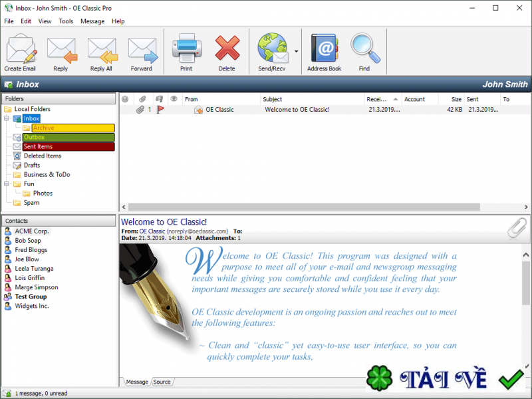
Task: Open the Help menu
Action: coord(118,21)
